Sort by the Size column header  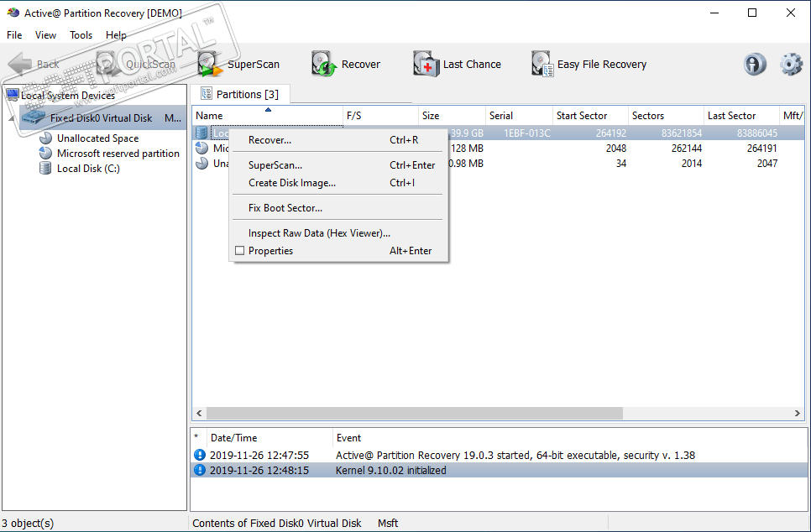pyautogui.click(x=452, y=116)
